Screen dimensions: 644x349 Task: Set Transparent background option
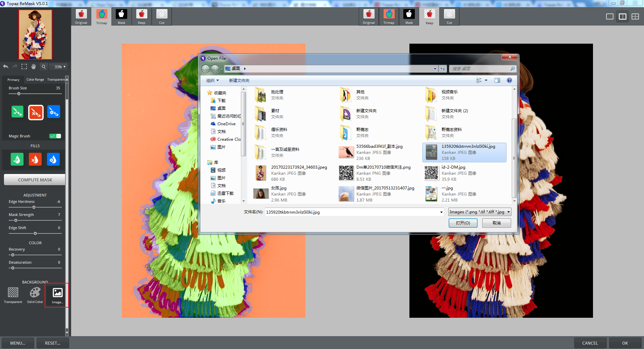coord(13,295)
